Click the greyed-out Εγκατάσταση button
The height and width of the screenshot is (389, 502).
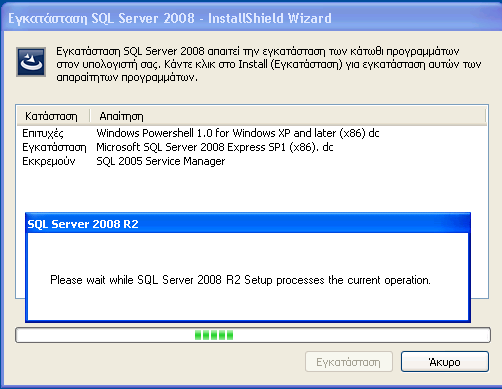(348, 362)
